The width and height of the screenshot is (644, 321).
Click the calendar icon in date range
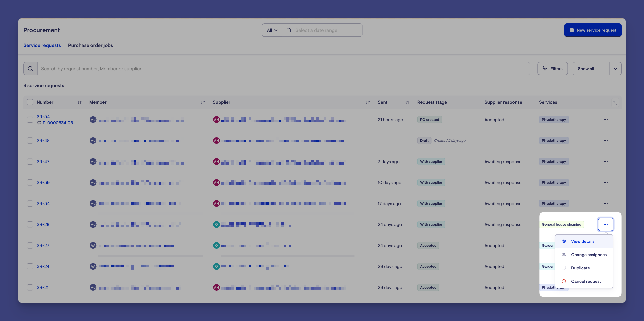tap(289, 30)
